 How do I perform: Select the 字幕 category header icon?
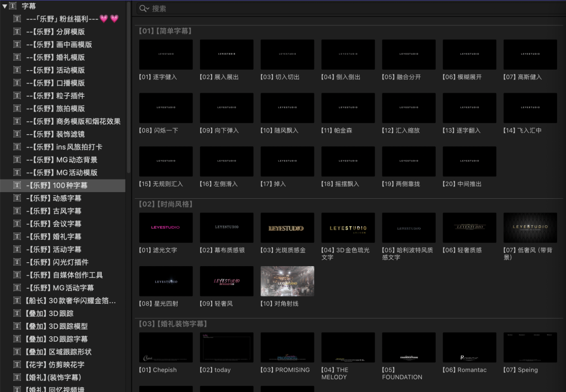click(13, 6)
